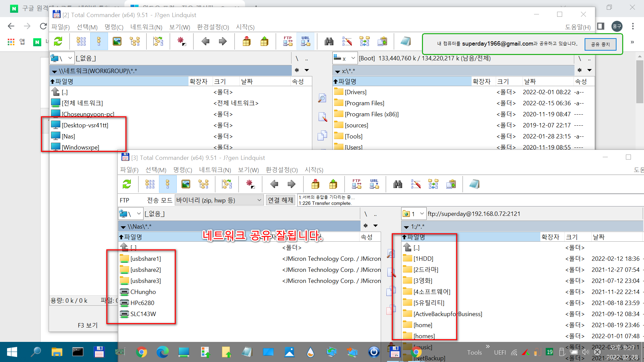The width and height of the screenshot is (644, 362).
Task: Select HPc6280 printer entry
Action: pos(142,303)
